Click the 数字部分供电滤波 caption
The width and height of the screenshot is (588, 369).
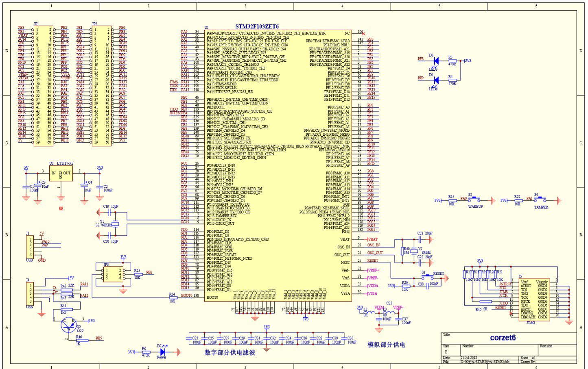click(230, 352)
